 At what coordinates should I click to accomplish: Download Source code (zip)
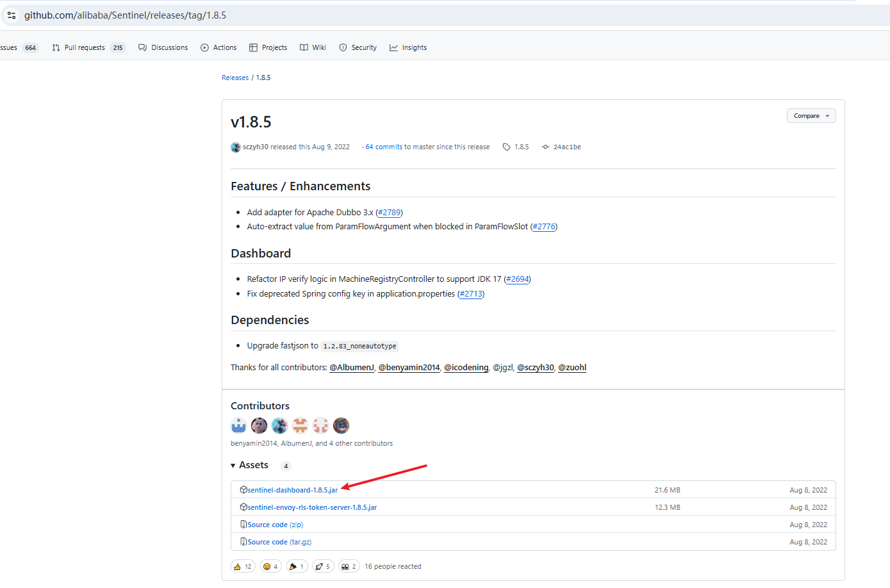276,525
